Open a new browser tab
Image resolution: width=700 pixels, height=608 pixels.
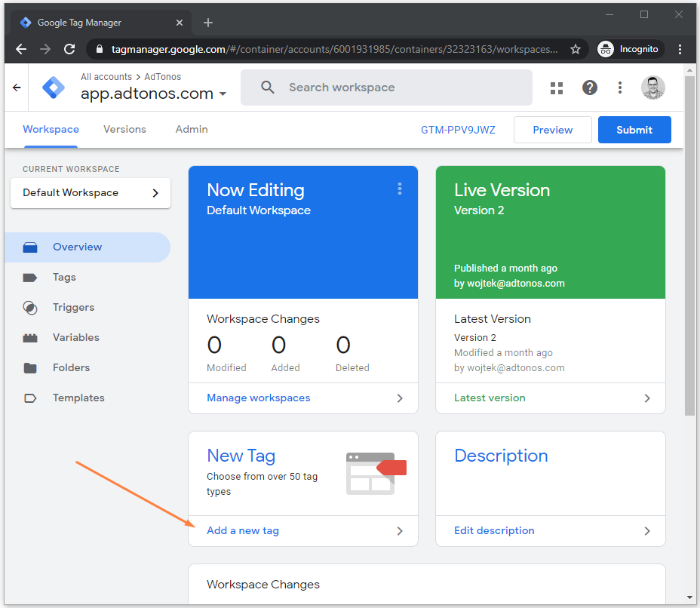coord(208,23)
